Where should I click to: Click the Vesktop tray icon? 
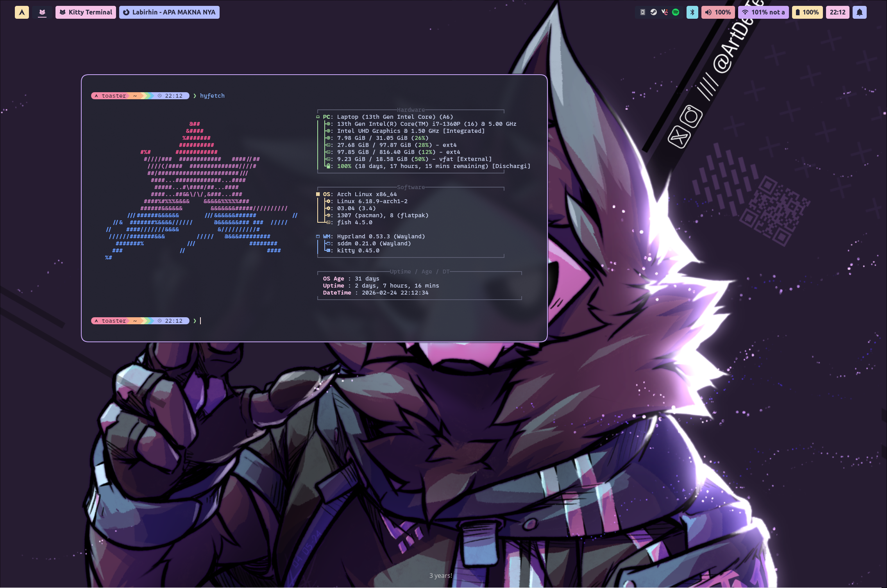[x=665, y=12]
